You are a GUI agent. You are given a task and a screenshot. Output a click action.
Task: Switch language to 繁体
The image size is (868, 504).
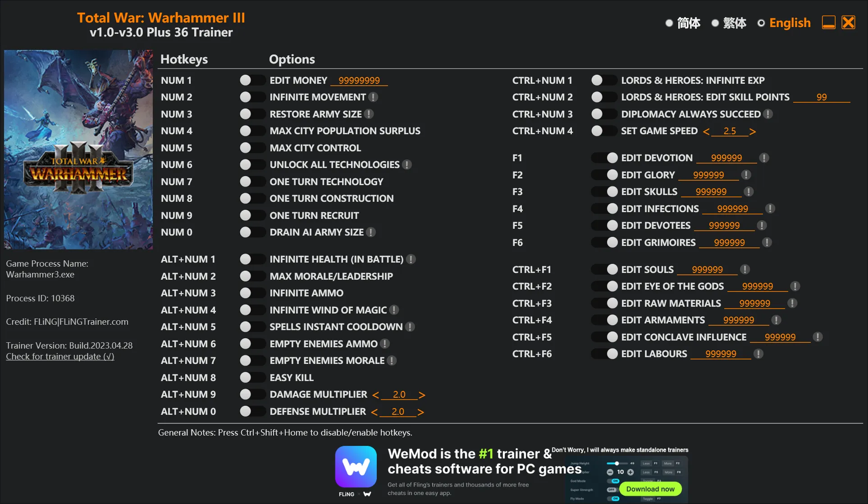coord(715,23)
